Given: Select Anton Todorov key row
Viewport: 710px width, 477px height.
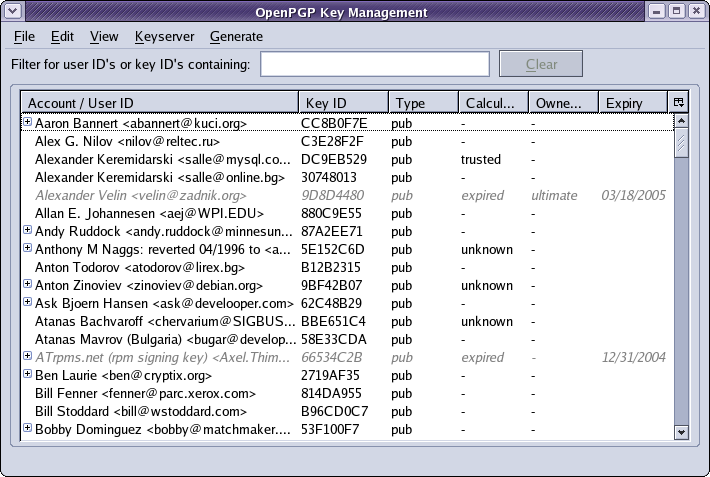Looking at the screenshot, I should 347,267.
